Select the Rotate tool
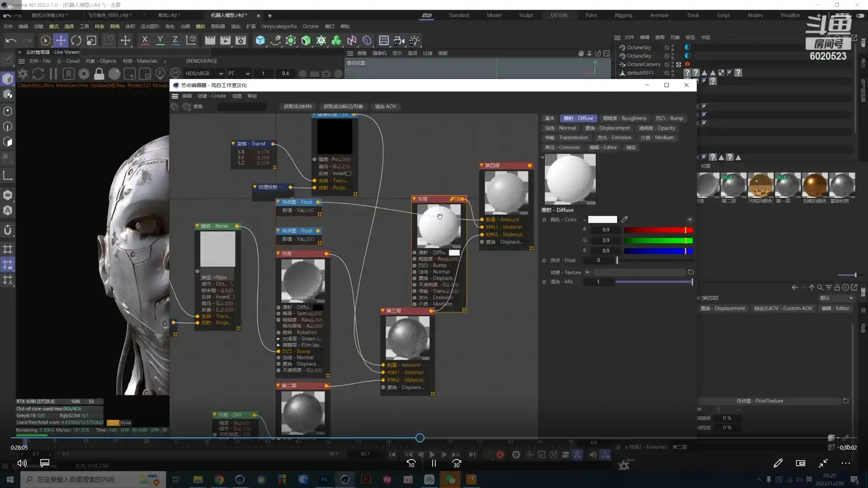The height and width of the screenshot is (488, 868). tap(76, 40)
